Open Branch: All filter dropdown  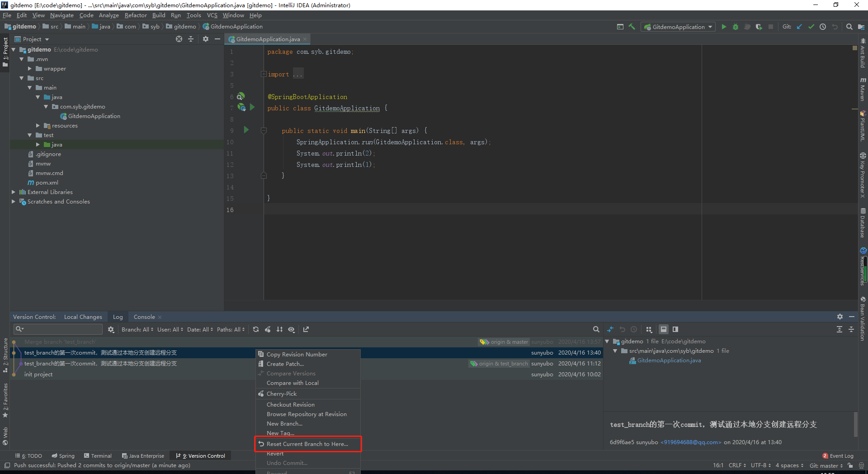(x=137, y=329)
